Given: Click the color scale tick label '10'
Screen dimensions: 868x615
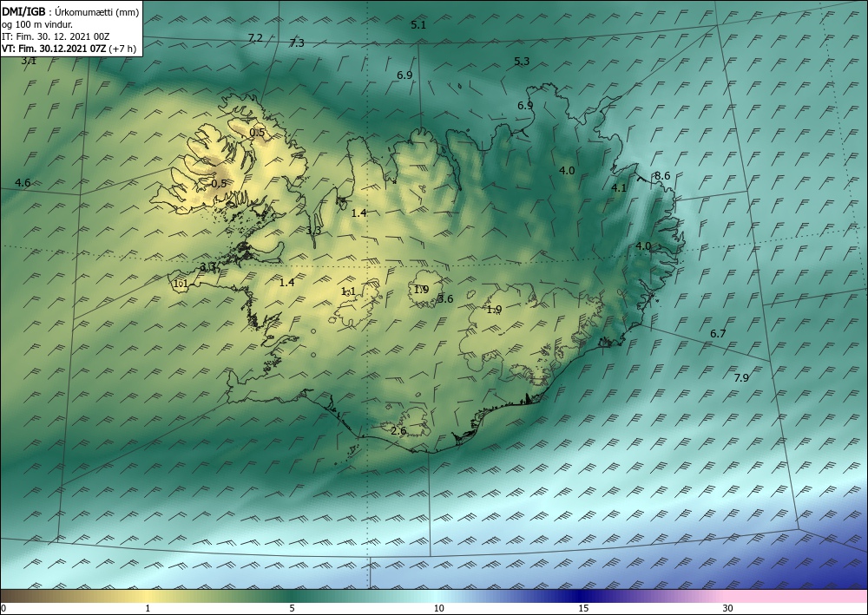Looking at the screenshot, I should pos(439,609).
